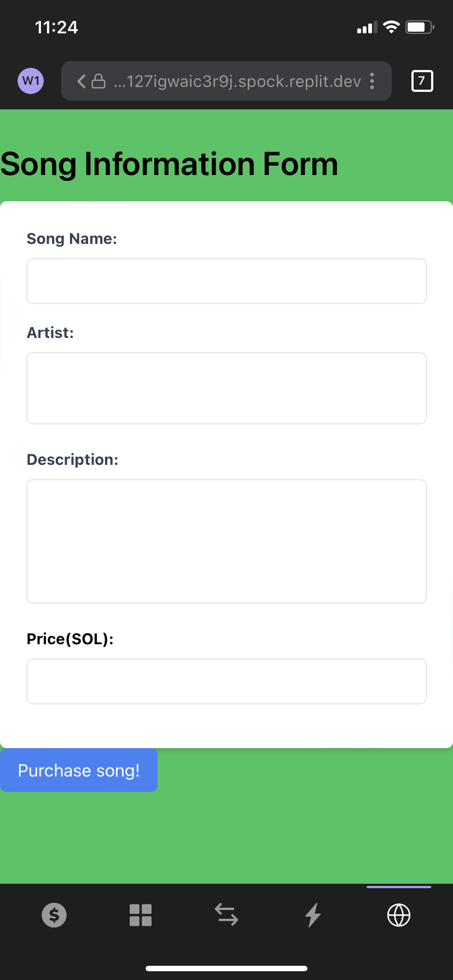
Task: Focus the Artist text field
Action: [x=226, y=388]
